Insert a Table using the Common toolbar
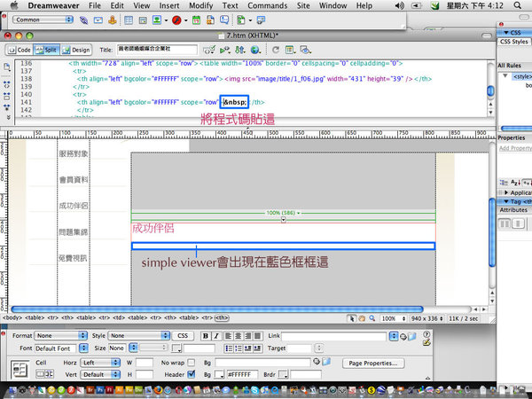The height and width of the screenshot is (399, 532). (129, 20)
